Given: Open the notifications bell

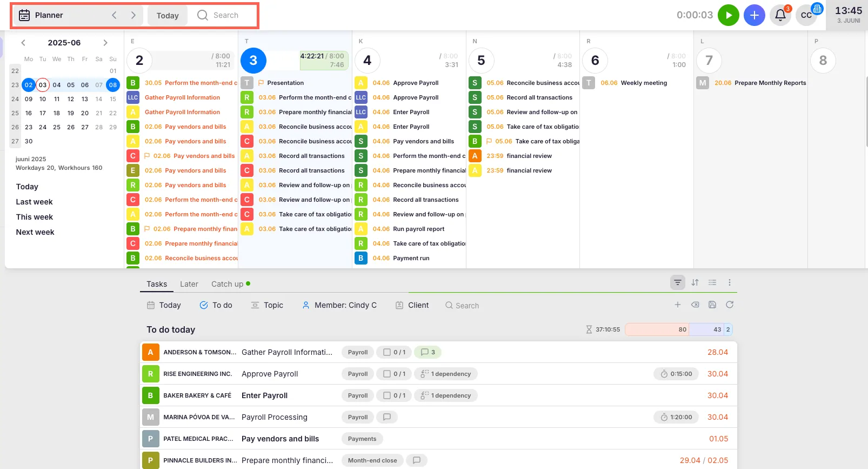Looking at the screenshot, I should coord(780,15).
